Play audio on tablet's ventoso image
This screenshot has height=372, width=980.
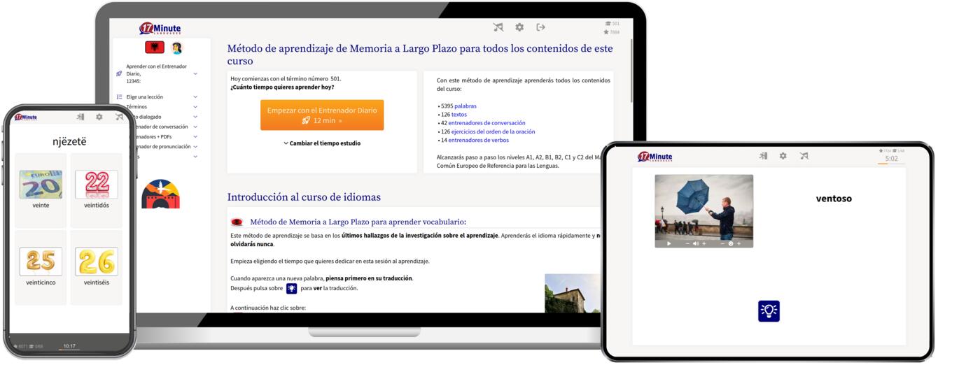(x=669, y=243)
